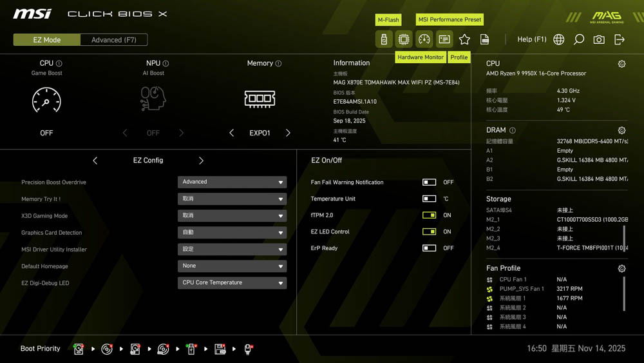Enable Fan Fail Warning Notification toggle
644x363 pixels.
[429, 182]
